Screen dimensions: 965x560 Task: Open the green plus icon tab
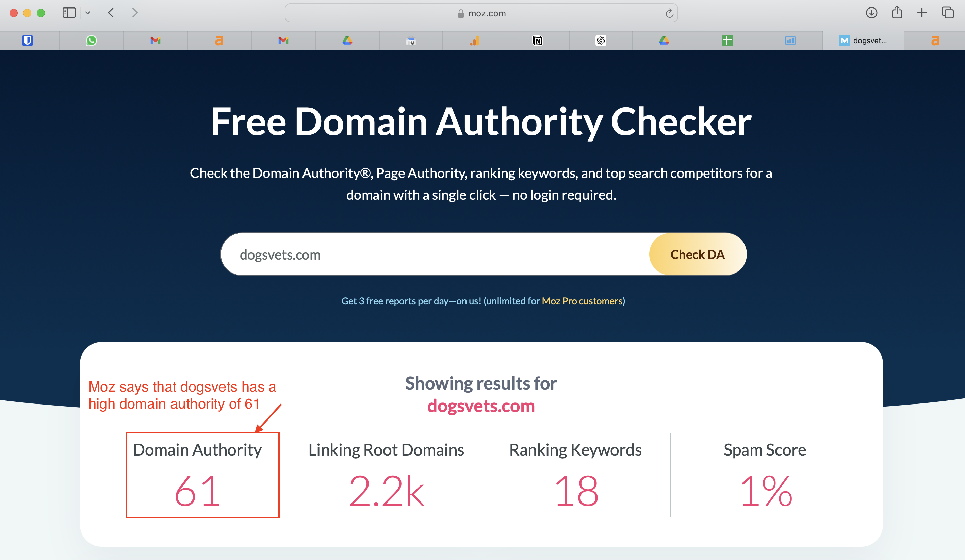(727, 40)
